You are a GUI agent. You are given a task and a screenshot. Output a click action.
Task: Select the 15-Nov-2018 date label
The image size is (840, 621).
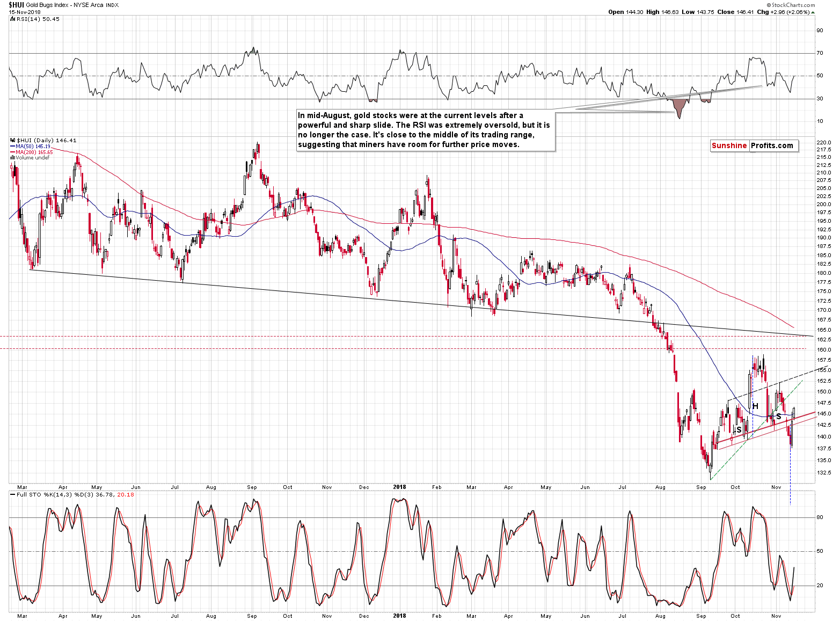(x=25, y=12)
